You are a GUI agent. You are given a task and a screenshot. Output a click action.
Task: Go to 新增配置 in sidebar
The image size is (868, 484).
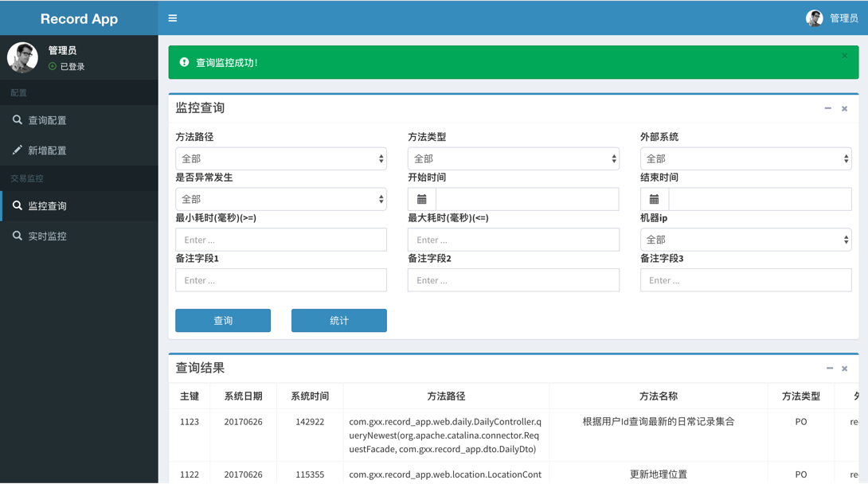[x=79, y=150]
